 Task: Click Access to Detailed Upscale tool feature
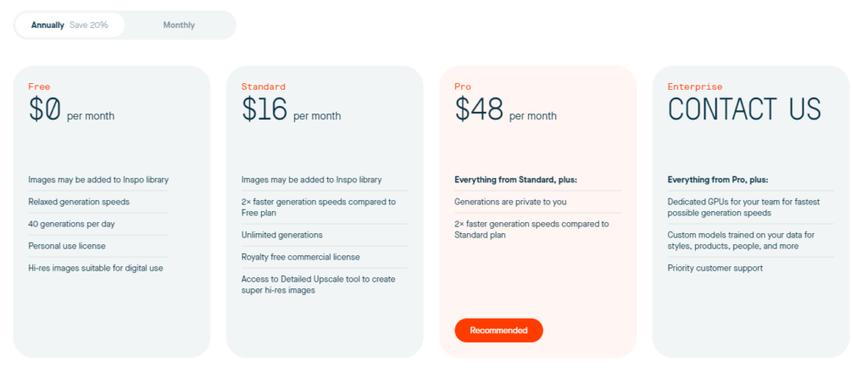[x=318, y=284]
